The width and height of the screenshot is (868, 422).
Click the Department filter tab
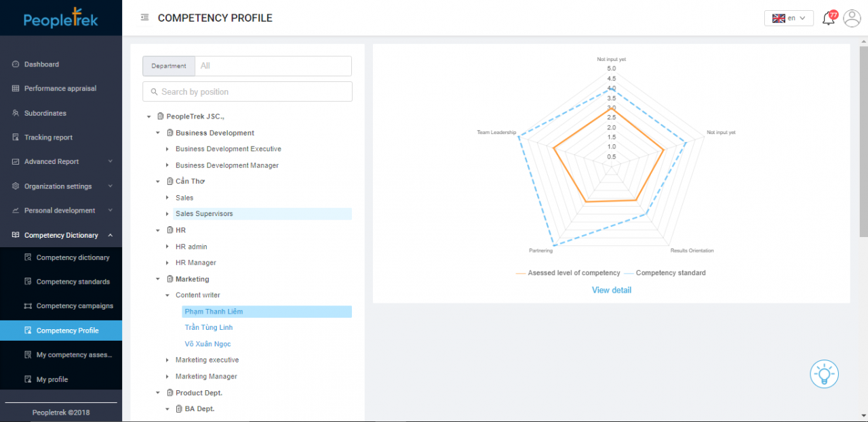168,66
